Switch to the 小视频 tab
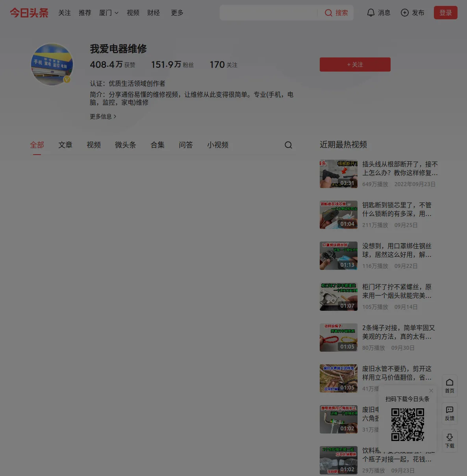This screenshot has width=467, height=476. 218,145
